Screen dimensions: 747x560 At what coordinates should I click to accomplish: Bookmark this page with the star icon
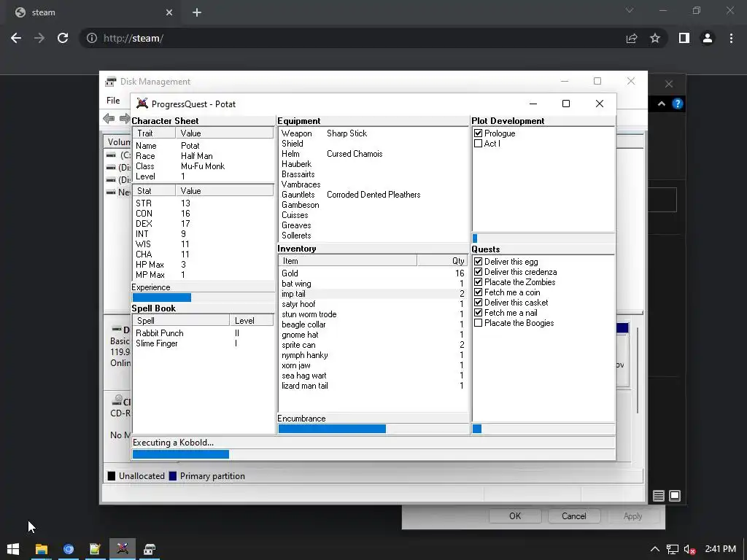click(x=655, y=38)
